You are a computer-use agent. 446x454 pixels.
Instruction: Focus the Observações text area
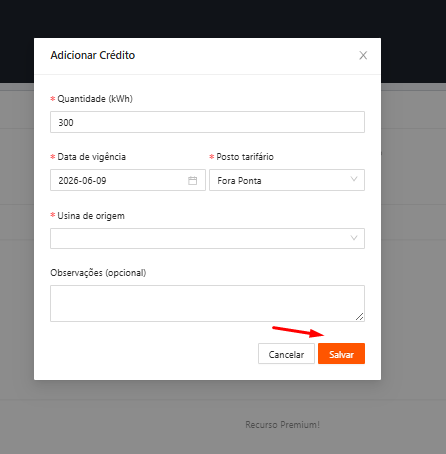[207, 303]
